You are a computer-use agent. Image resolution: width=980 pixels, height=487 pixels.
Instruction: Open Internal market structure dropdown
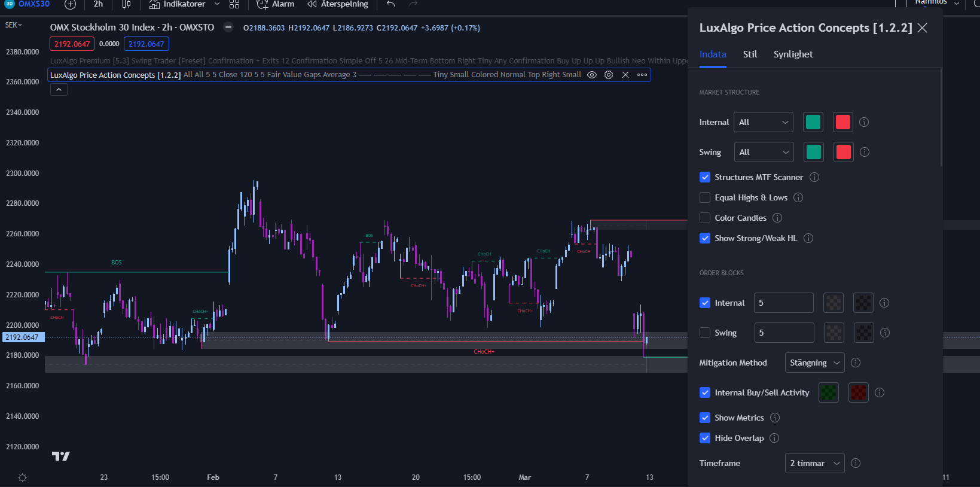[764, 122]
